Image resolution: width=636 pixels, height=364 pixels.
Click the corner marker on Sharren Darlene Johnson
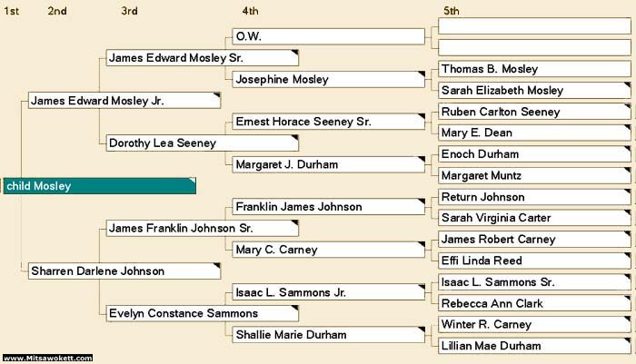tap(217, 265)
